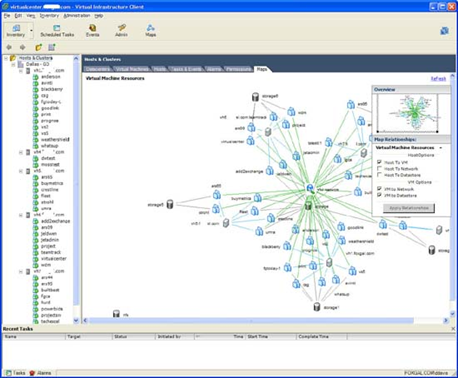Click the map horizontal scrollbar
The height and width of the screenshot is (378, 458).
(x=251, y=320)
